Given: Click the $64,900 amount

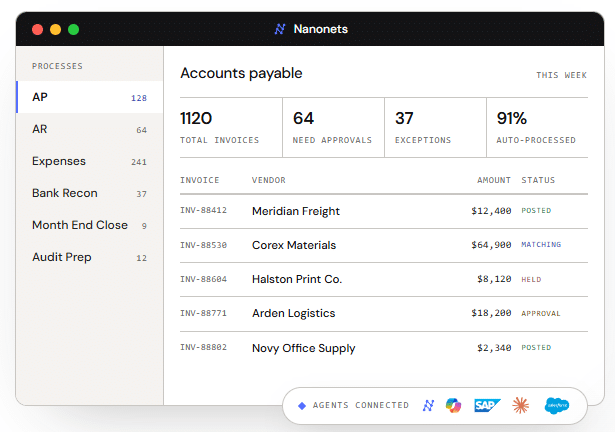Looking at the screenshot, I should (x=491, y=245).
